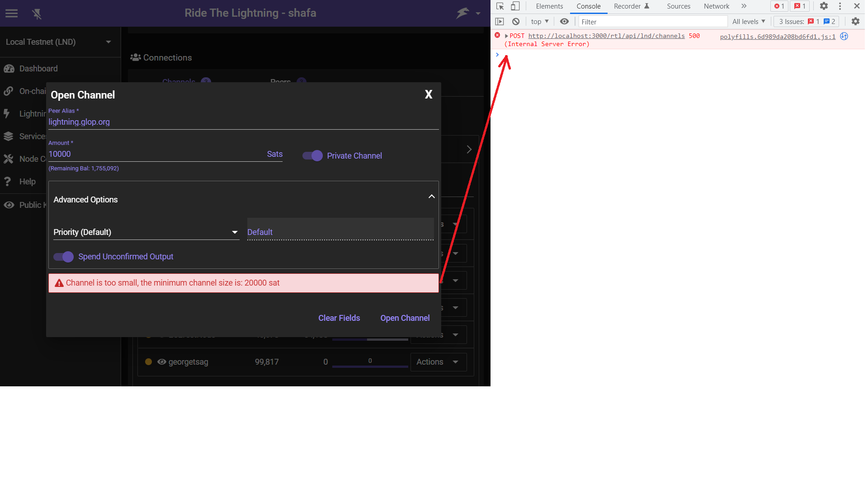Image resolution: width=868 pixels, height=488 pixels.
Task: Click the Clear Fields button
Action: coord(339,318)
